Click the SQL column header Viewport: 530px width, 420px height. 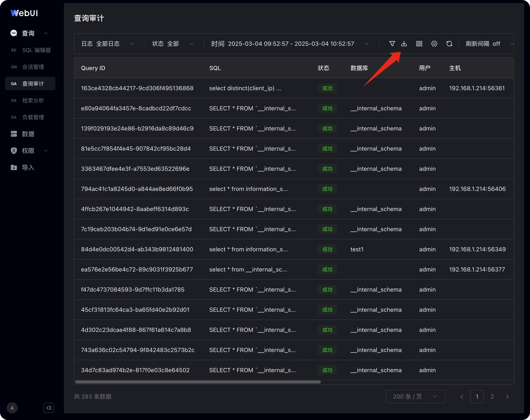(215, 68)
